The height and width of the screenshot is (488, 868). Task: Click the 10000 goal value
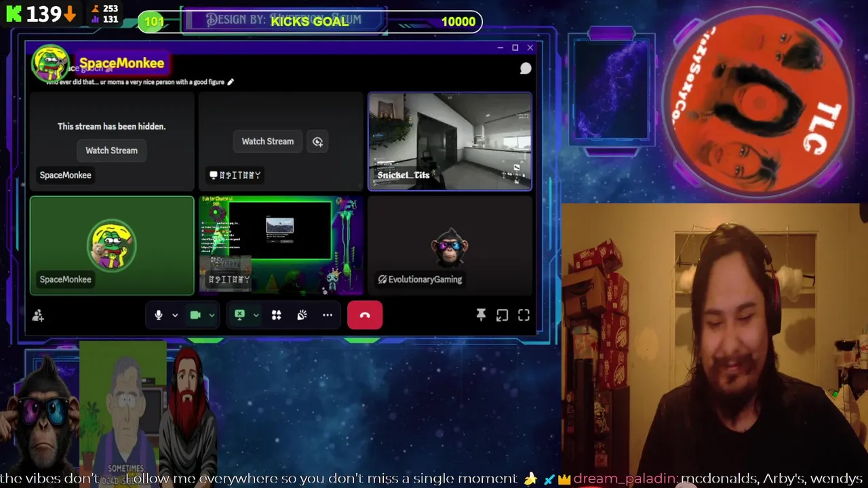458,22
